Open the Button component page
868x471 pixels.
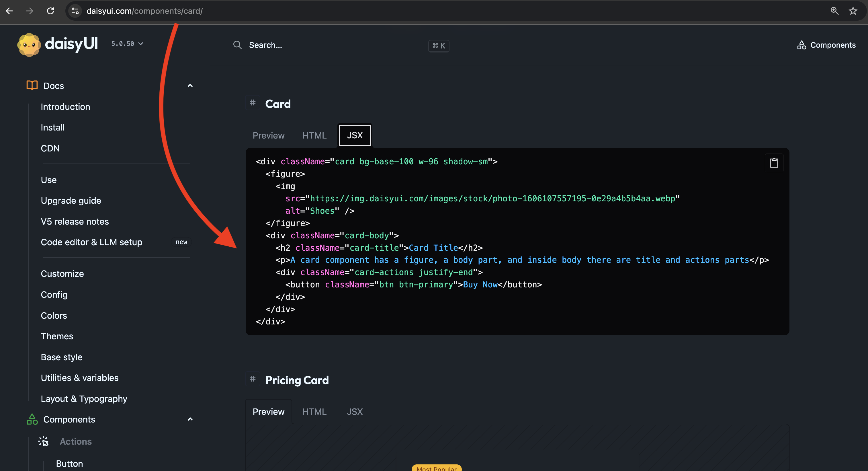pos(69,463)
